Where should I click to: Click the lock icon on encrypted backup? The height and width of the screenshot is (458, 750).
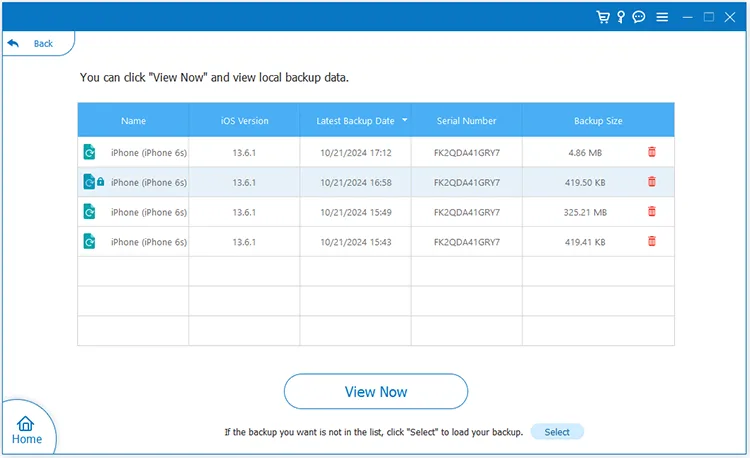pyautogui.click(x=100, y=182)
